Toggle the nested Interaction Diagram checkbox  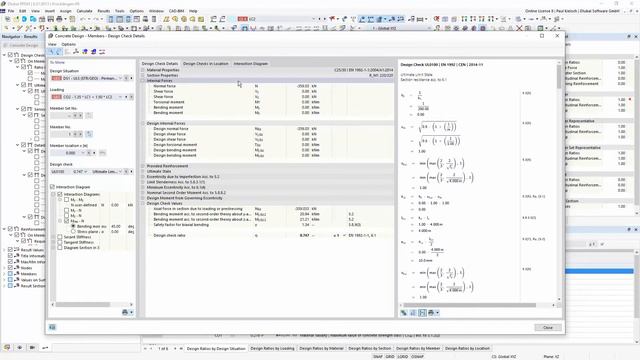60,194
